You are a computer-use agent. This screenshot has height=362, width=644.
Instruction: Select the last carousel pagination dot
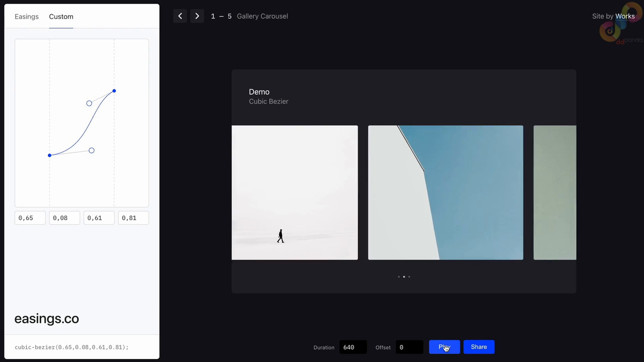click(409, 277)
